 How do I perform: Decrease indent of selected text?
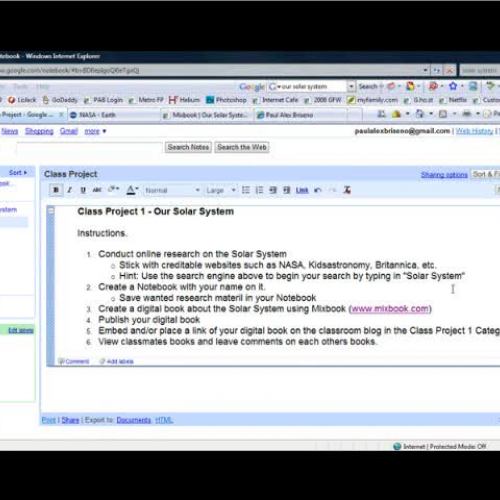[x=273, y=190]
